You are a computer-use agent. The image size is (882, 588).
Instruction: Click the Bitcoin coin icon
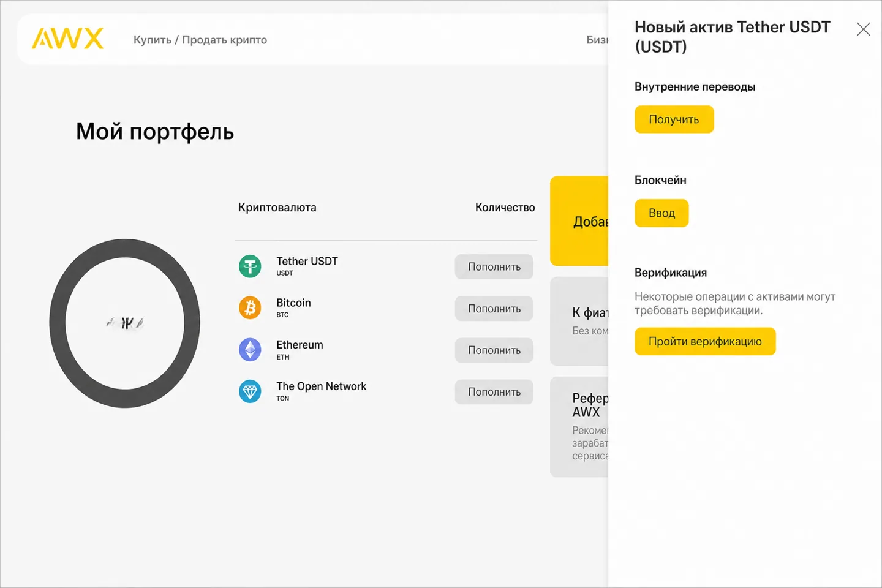click(x=250, y=307)
